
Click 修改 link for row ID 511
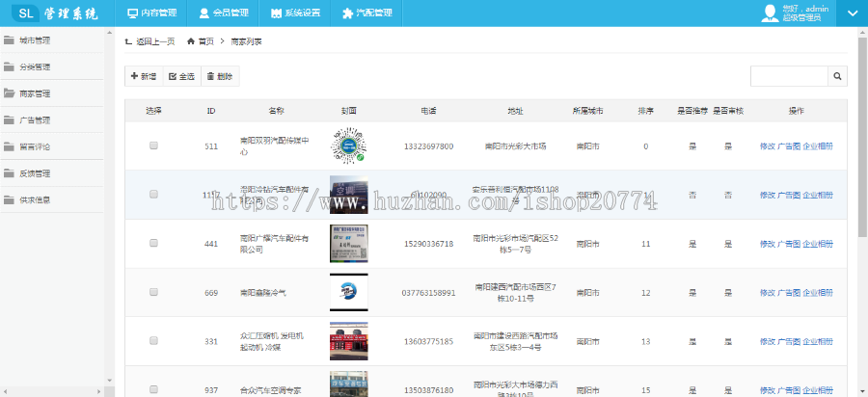tap(767, 146)
